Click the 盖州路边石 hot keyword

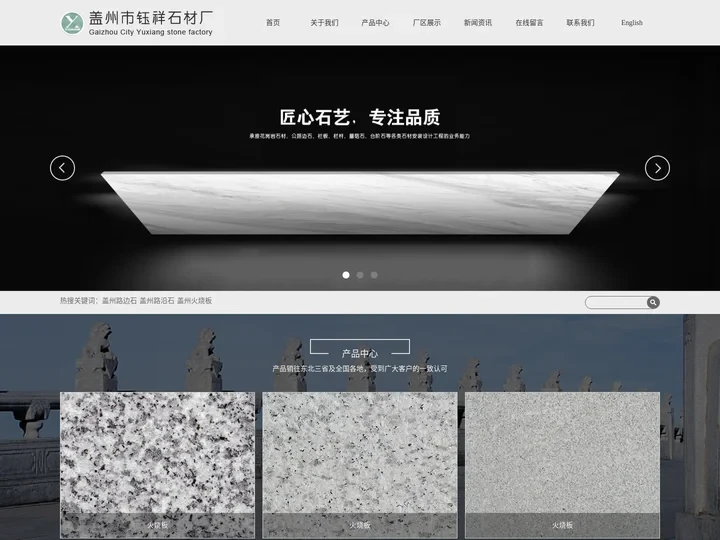point(119,300)
